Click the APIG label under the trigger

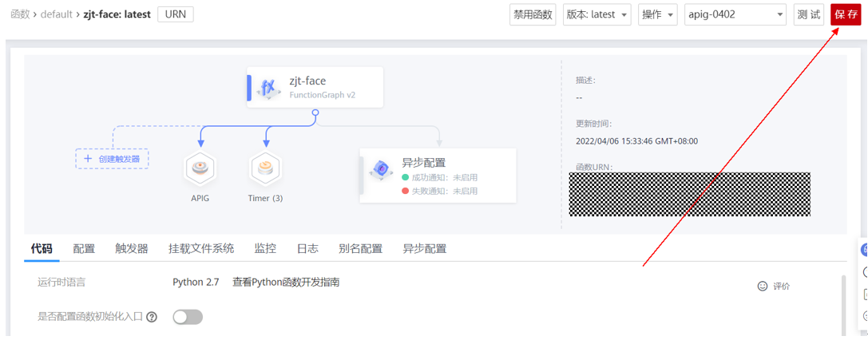(200, 198)
